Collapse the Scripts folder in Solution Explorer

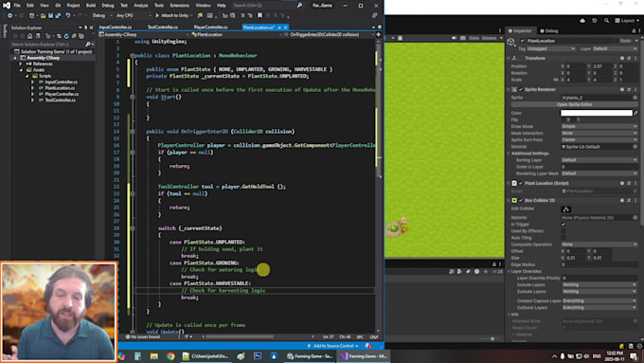point(27,76)
